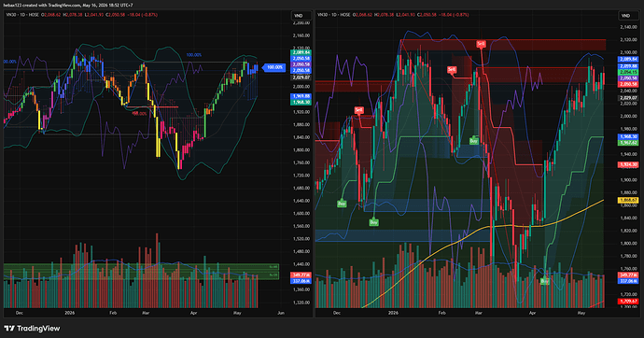
Task: Select the blue 1,969.88 price label on left chart
Action: (x=301, y=96)
